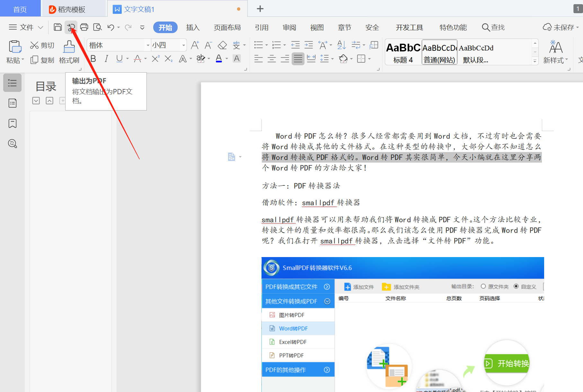Screen dimensions: 583x392
Task: Open the quick access customize dropdown
Action: (142, 27)
